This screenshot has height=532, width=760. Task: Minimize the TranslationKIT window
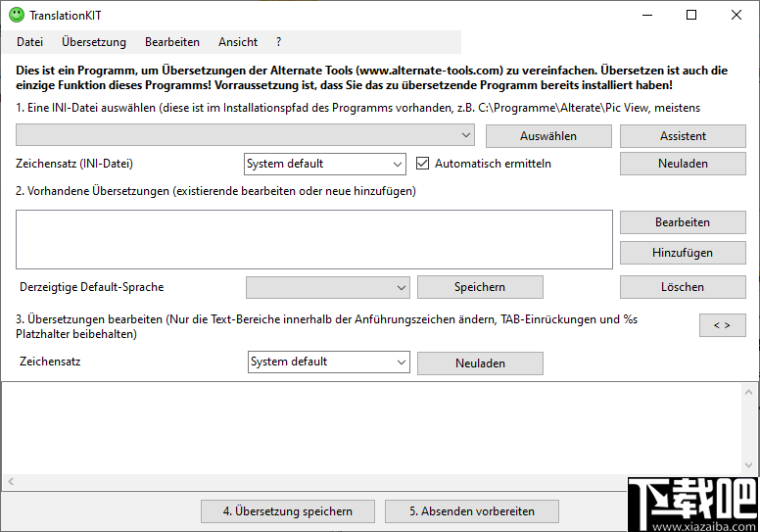coord(647,15)
